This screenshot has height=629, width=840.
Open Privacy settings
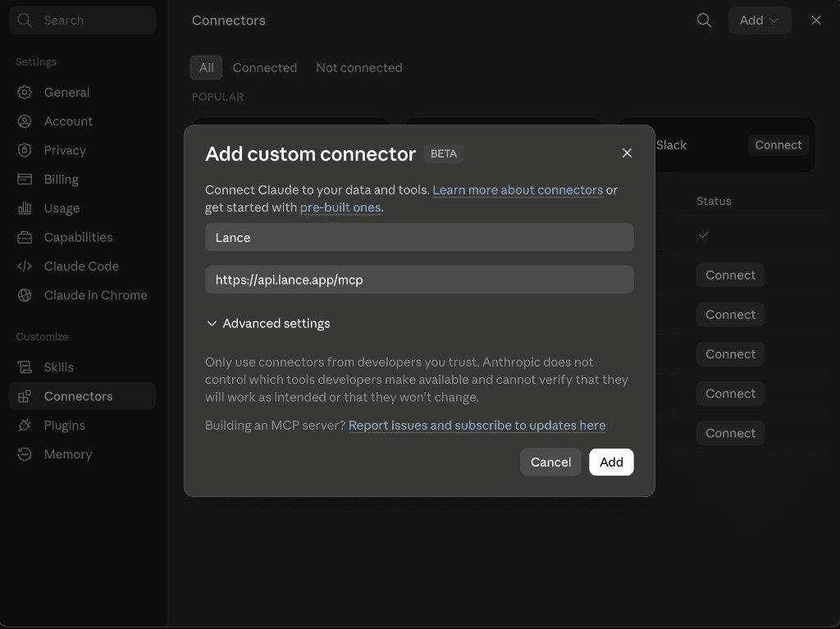82,150
